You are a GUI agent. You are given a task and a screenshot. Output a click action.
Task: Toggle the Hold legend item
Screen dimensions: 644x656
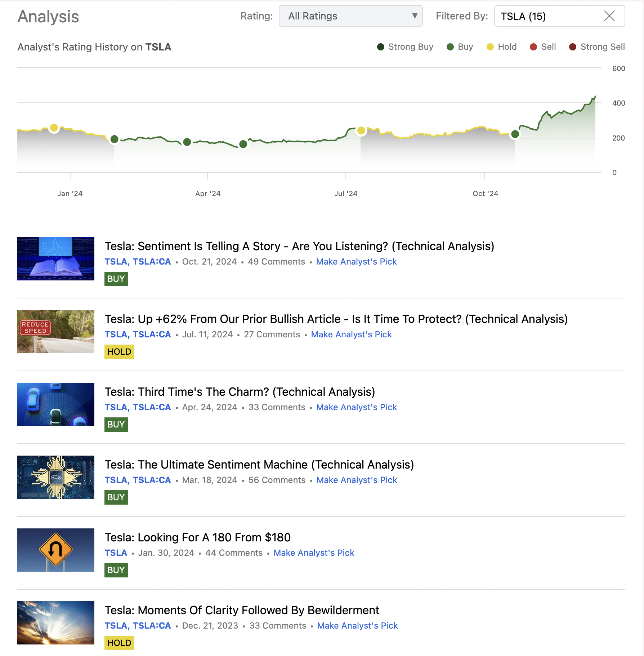(x=502, y=47)
